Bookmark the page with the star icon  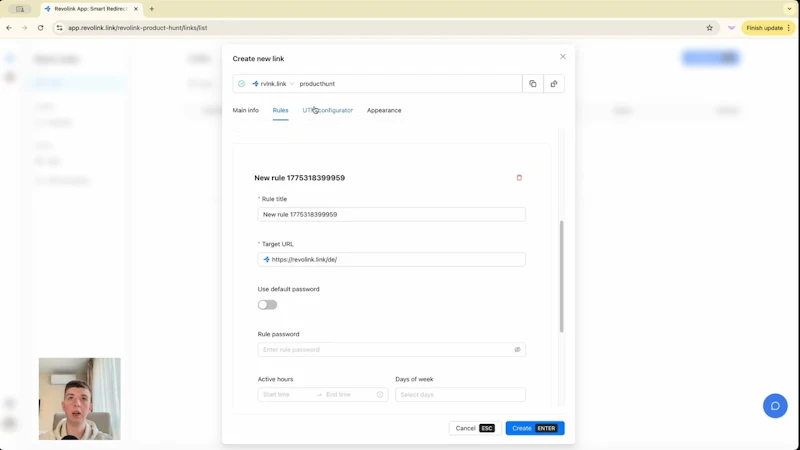click(x=709, y=28)
